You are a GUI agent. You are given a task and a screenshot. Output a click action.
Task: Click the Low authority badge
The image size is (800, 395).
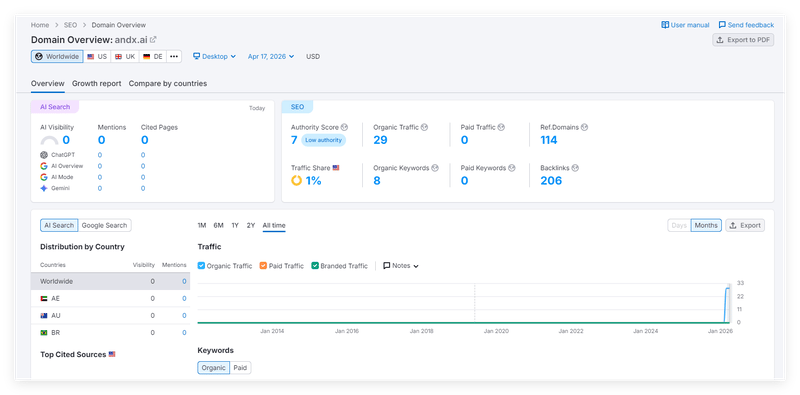(x=323, y=140)
